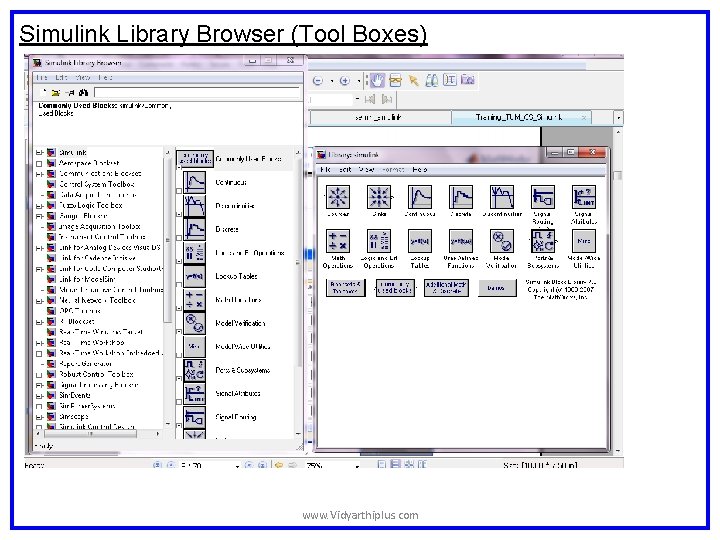Image resolution: width=720 pixels, height=540 pixels.
Task: Open Help menu in Simulink Library Browser
Action: [x=106, y=78]
